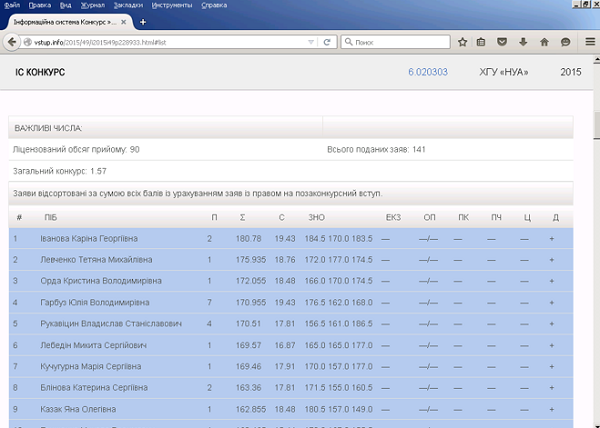Expand the URL history dropdown arrow
The image size is (600, 428).
point(311,42)
